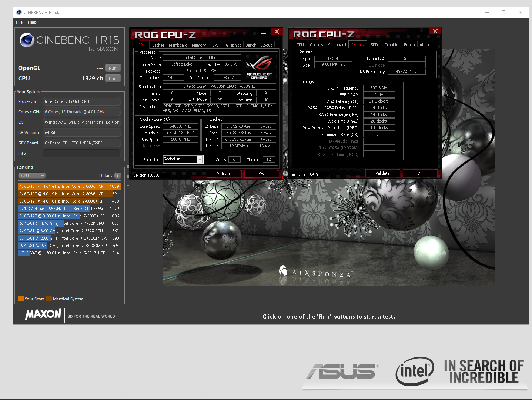
Task: Click the Processor field Intel Core i7-8086K
Action: pos(82,101)
